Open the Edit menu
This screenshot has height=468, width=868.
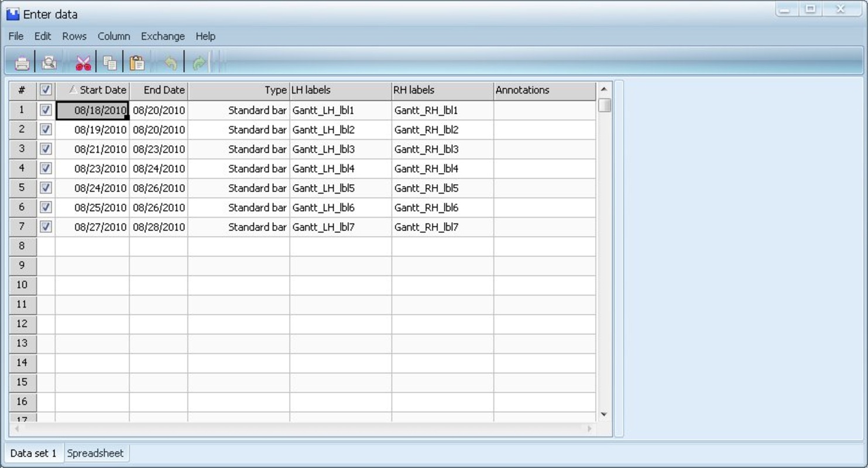[x=43, y=36]
